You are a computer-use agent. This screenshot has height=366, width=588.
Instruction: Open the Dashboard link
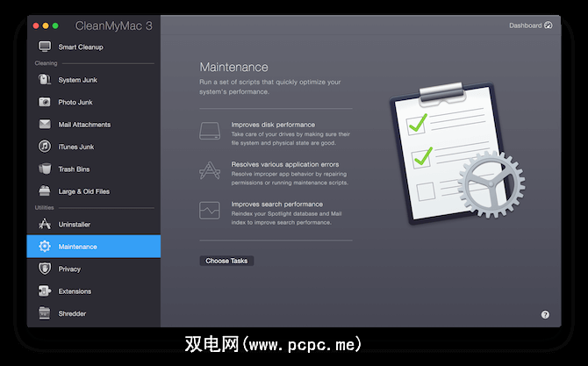click(530, 25)
